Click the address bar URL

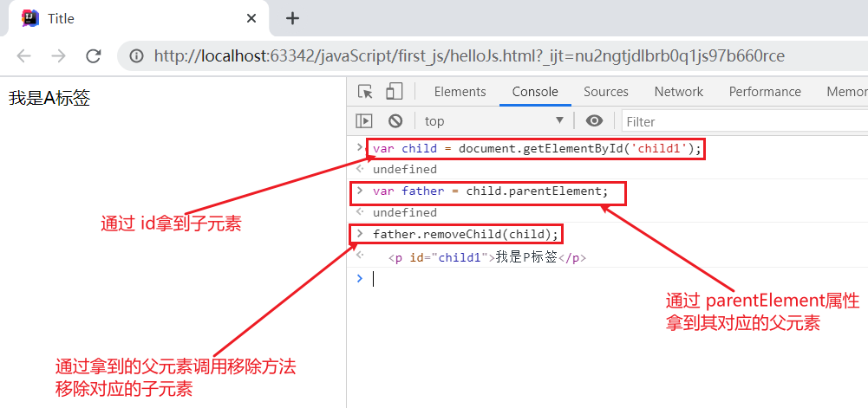(x=469, y=55)
